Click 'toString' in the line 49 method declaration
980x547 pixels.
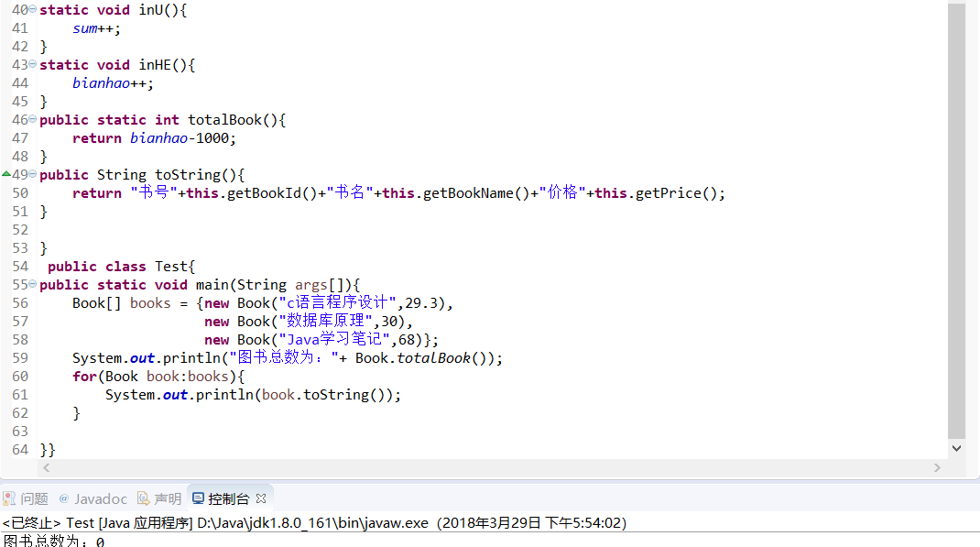188,175
